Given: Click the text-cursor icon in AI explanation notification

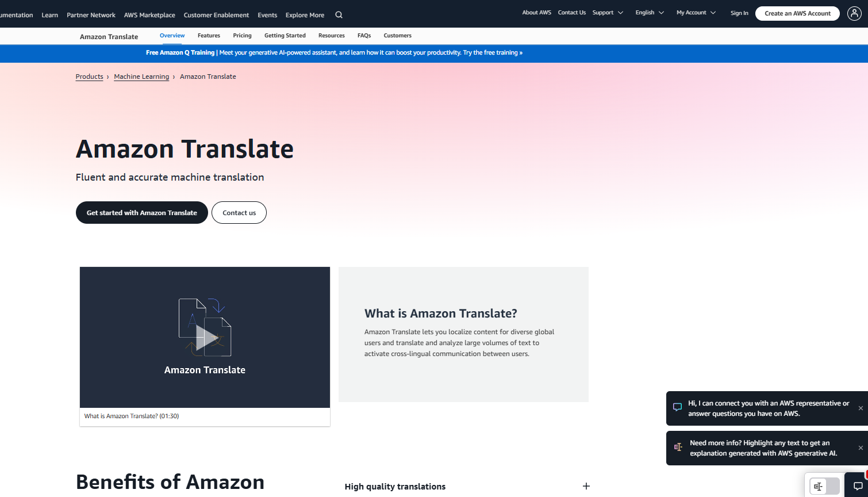Looking at the screenshot, I should [x=678, y=447].
